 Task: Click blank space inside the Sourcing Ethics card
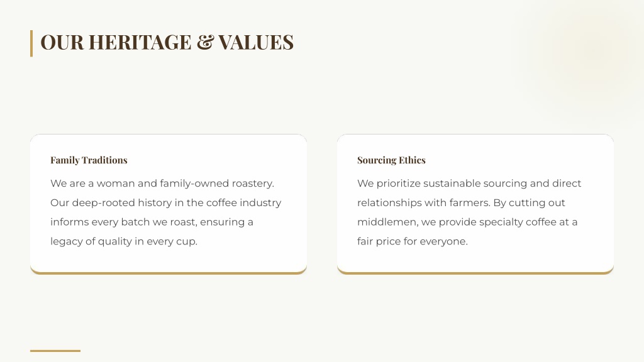pos(475,258)
